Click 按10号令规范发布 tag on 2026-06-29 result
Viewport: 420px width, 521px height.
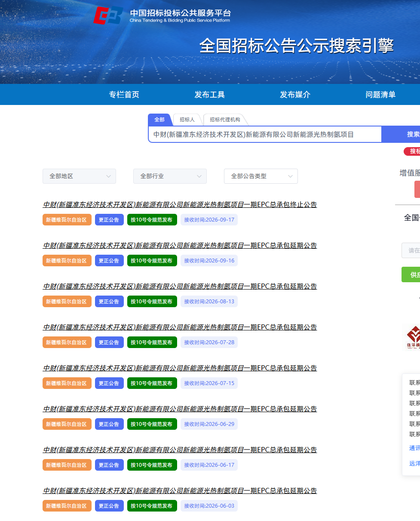click(152, 424)
